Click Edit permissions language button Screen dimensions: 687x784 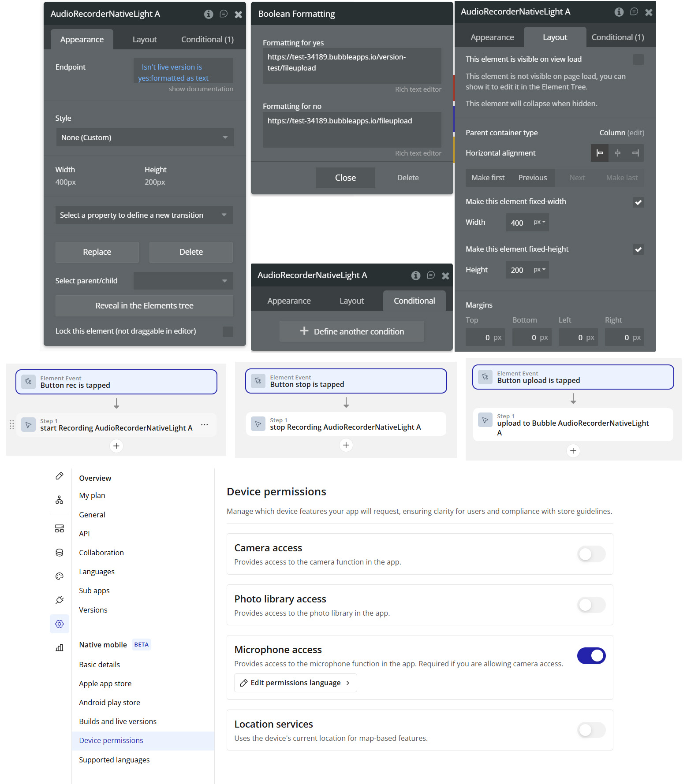pyautogui.click(x=295, y=683)
